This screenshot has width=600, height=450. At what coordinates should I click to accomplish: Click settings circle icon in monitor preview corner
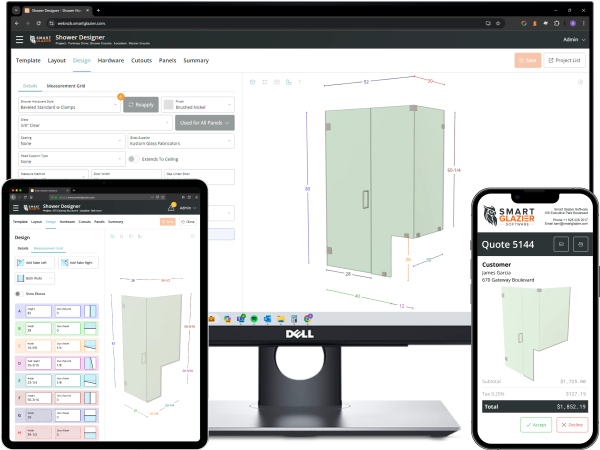580,82
